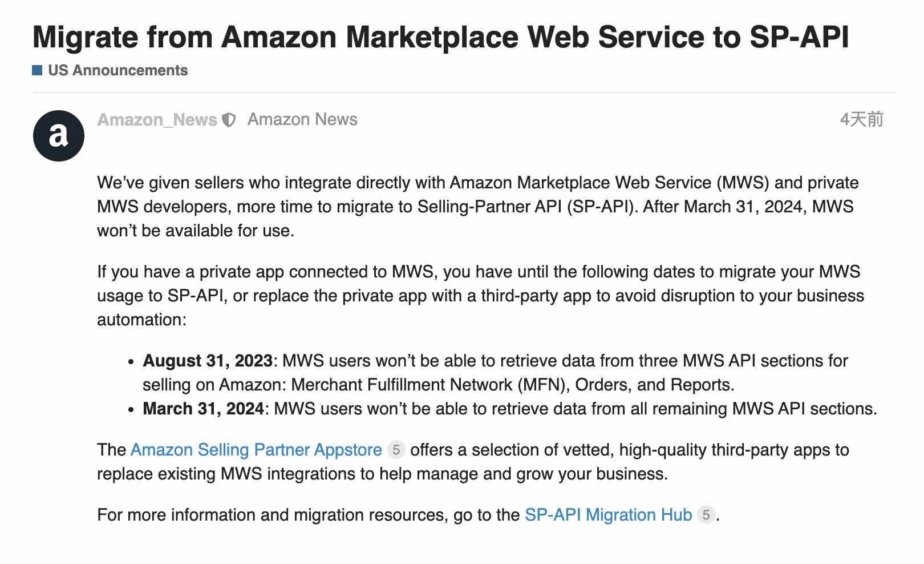Click the click-count badge after Appstore link
Viewport: 924px width, 564px height.
pyautogui.click(x=396, y=450)
